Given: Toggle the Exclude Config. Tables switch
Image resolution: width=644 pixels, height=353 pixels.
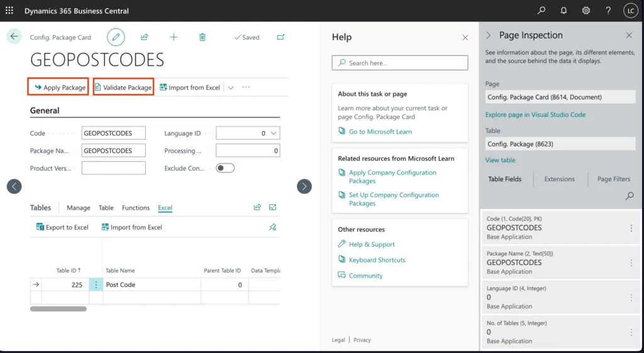Looking at the screenshot, I should point(225,168).
